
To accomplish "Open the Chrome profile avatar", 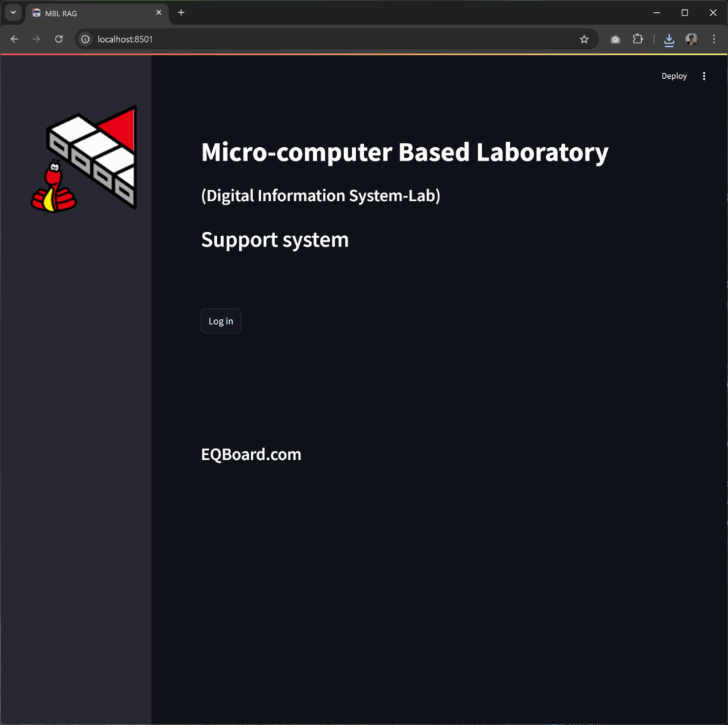I will 691,39.
